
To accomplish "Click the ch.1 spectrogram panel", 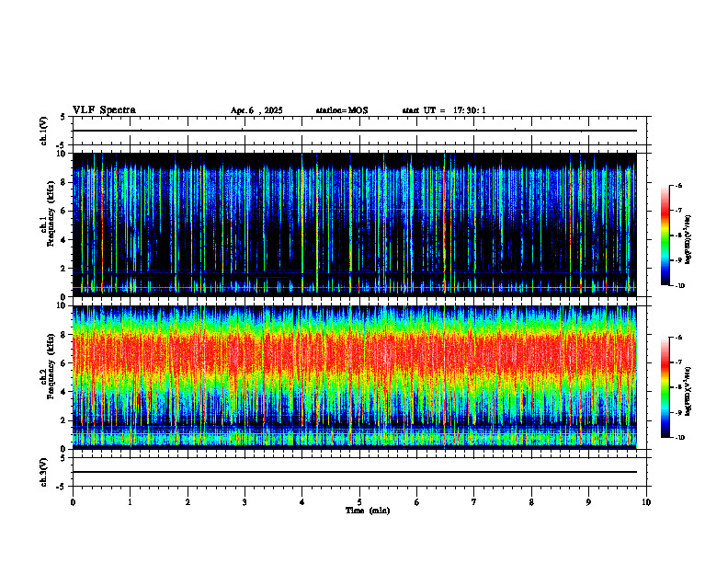I will click(355, 224).
